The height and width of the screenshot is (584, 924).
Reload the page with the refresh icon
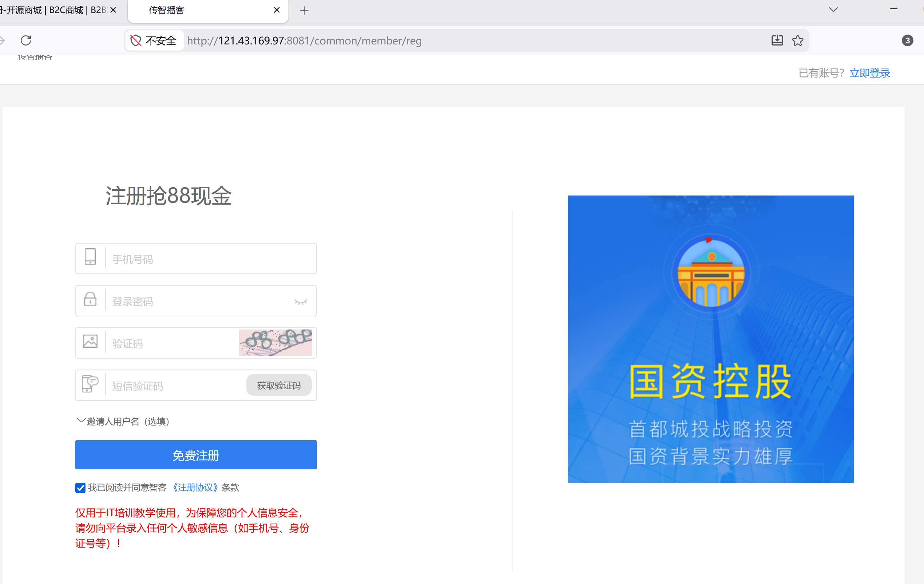(25, 40)
